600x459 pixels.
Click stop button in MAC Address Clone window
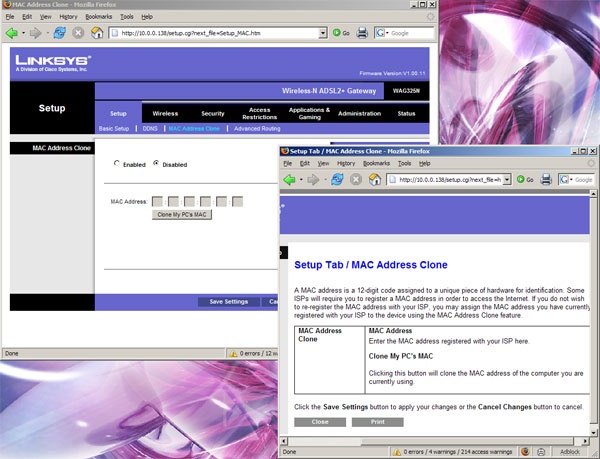click(78, 33)
